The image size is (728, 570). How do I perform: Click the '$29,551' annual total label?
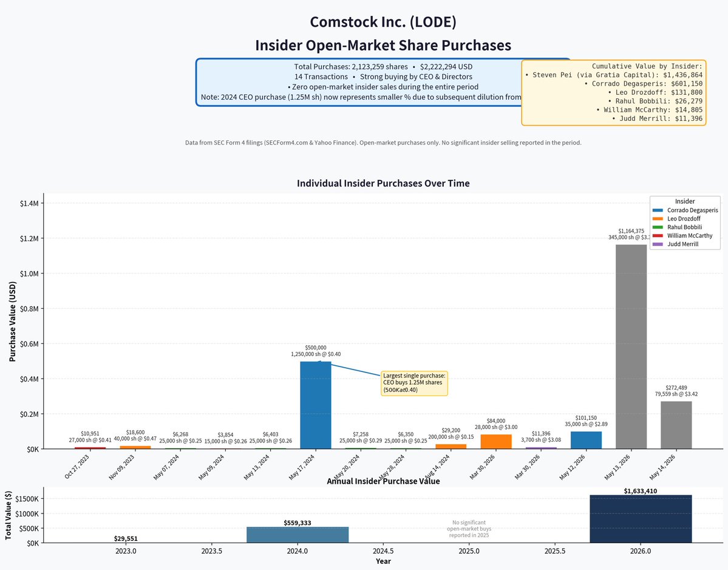click(126, 539)
